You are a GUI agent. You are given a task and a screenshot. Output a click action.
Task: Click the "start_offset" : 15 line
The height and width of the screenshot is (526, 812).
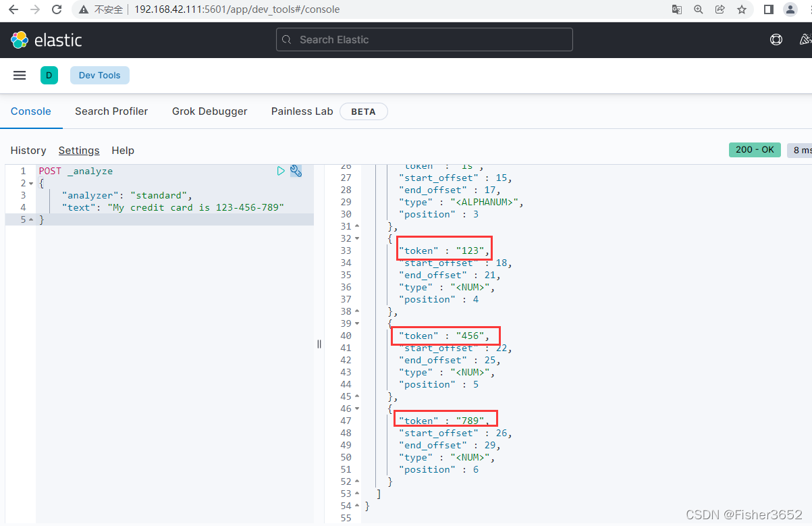point(455,178)
